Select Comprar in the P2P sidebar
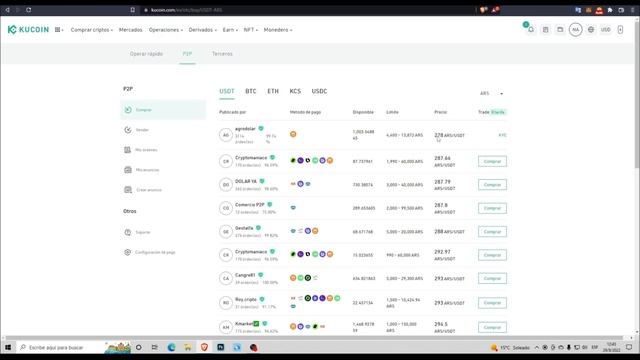The height and width of the screenshot is (360, 640). [x=163, y=110]
